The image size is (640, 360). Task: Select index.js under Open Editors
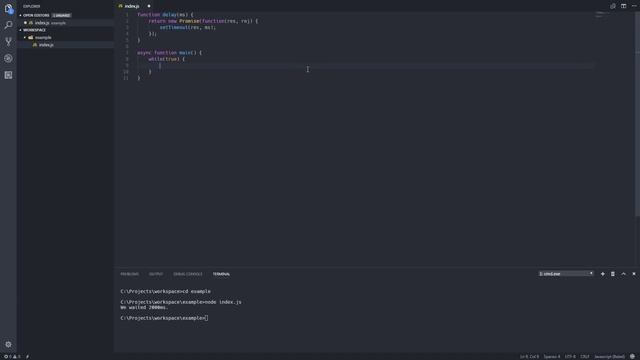click(x=65, y=23)
